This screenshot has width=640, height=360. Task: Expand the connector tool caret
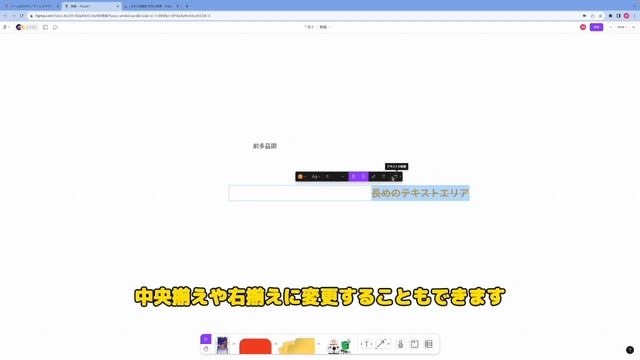click(x=389, y=344)
